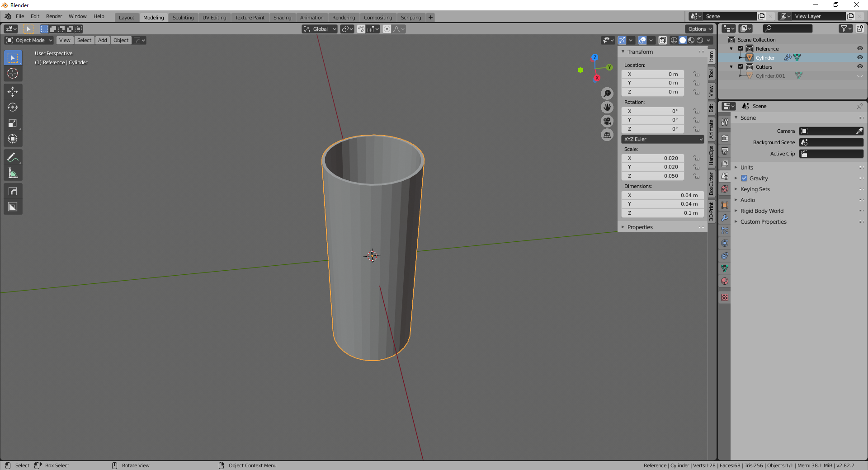Select the Scale tool in toolbar
This screenshot has height=470, width=868.
coord(13,123)
